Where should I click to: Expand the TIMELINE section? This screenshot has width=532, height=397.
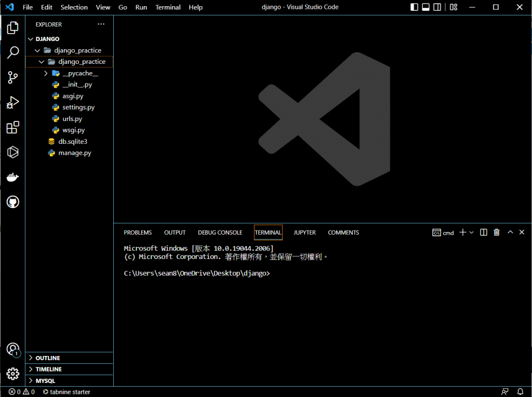click(x=69, y=369)
